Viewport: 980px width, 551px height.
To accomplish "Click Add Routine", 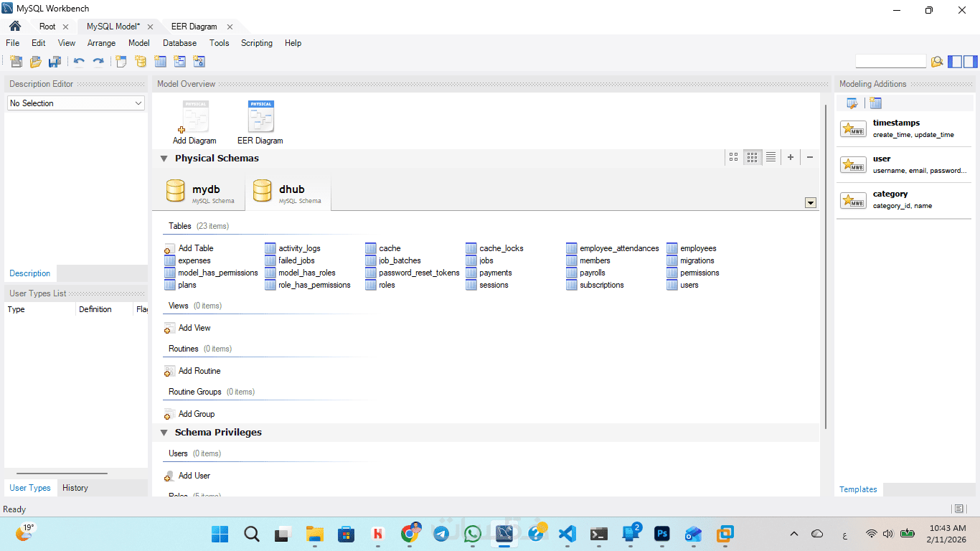I will click(x=193, y=371).
